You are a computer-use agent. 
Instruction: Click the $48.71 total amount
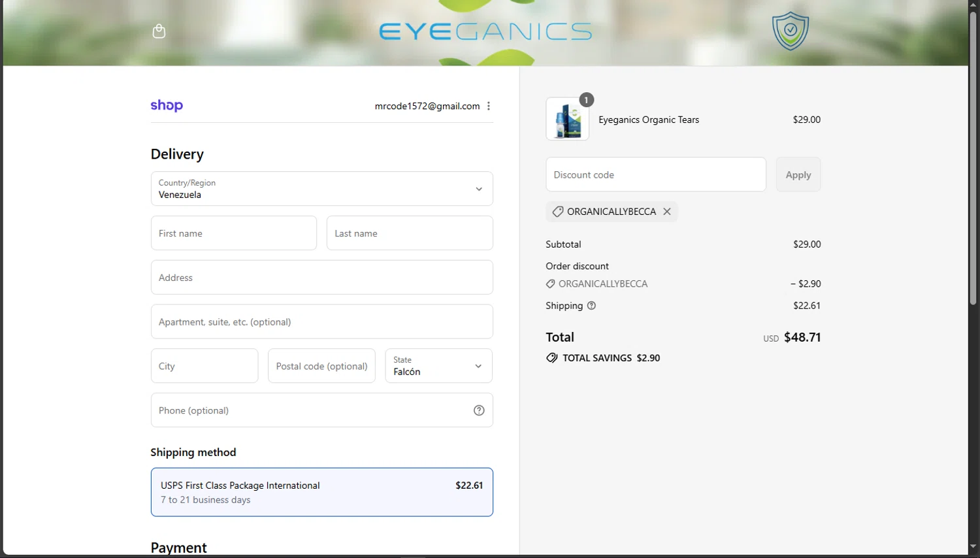802,337
